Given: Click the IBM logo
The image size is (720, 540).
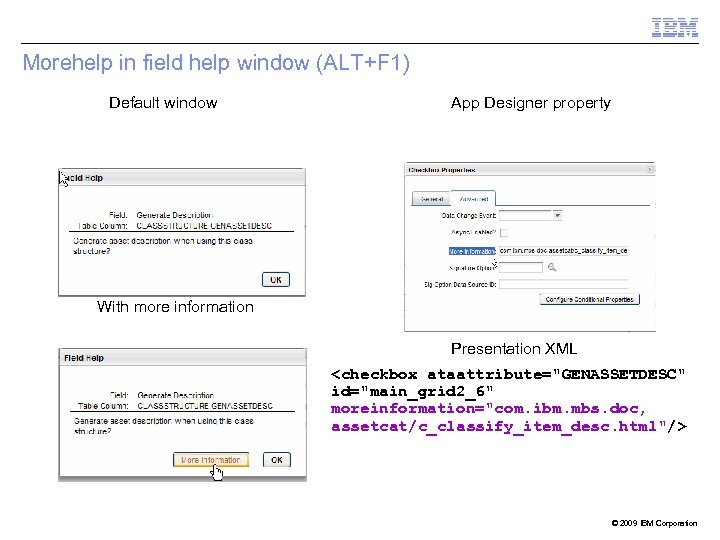Looking at the screenshot, I should [675, 27].
